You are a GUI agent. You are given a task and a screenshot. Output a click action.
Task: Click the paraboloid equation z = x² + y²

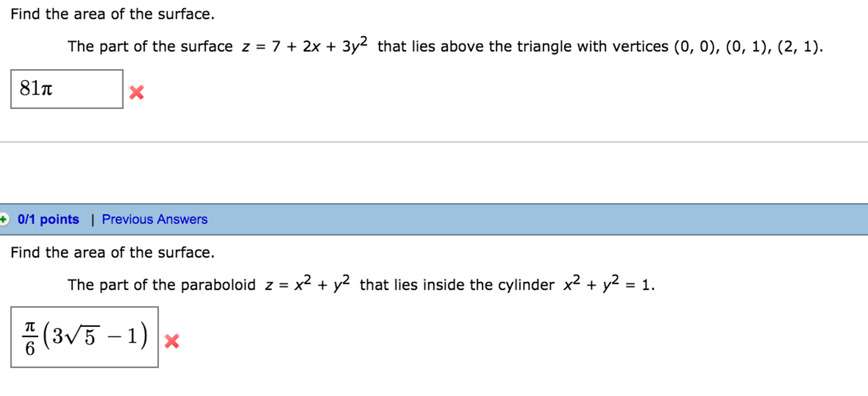point(307,284)
